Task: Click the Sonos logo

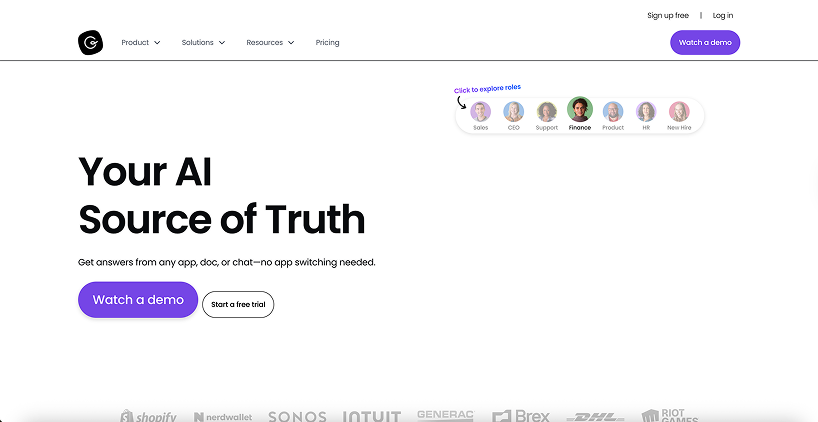Action: tap(297, 416)
